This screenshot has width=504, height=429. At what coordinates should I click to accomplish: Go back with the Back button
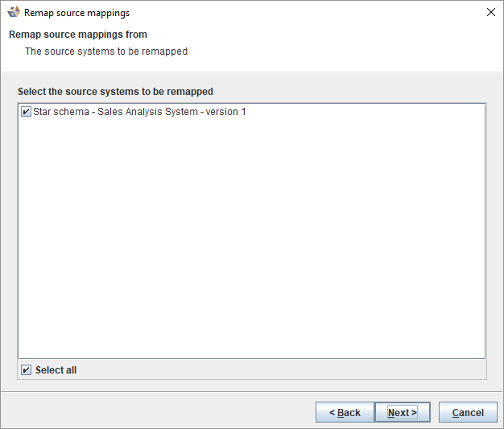pyautogui.click(x=345, y=413)
